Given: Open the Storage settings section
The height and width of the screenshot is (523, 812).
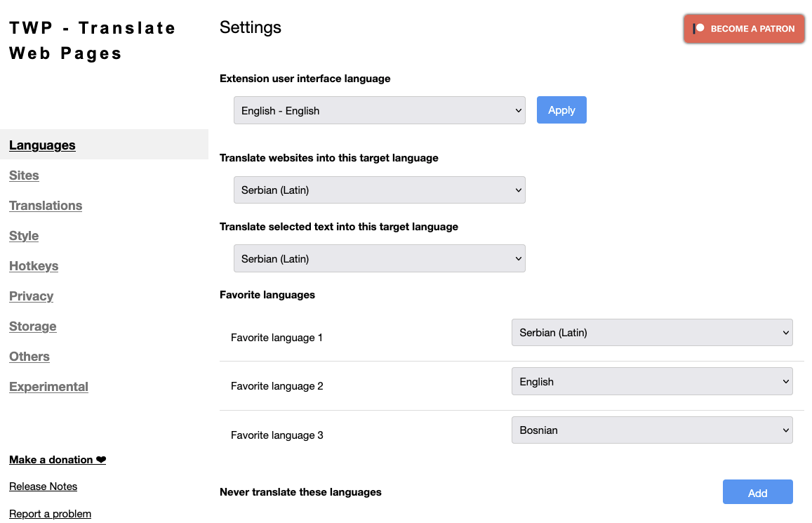Looking at the screenshot, I should [x=33, y=326].
